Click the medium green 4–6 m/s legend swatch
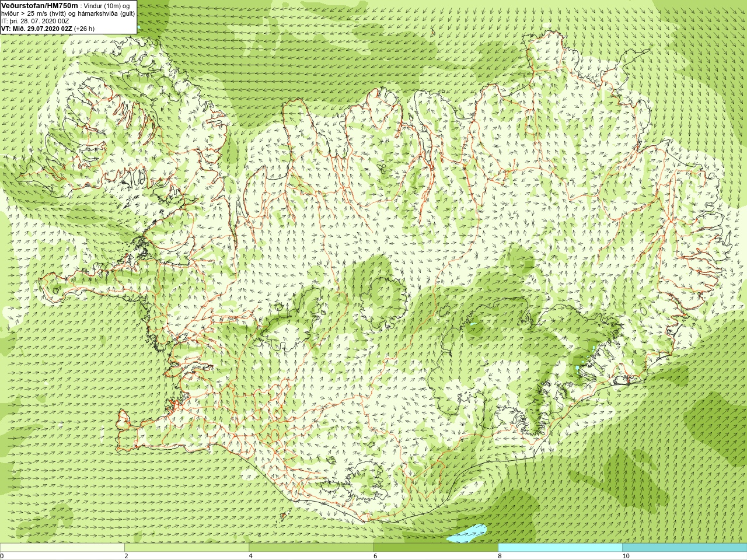 [x=311, y=548]
